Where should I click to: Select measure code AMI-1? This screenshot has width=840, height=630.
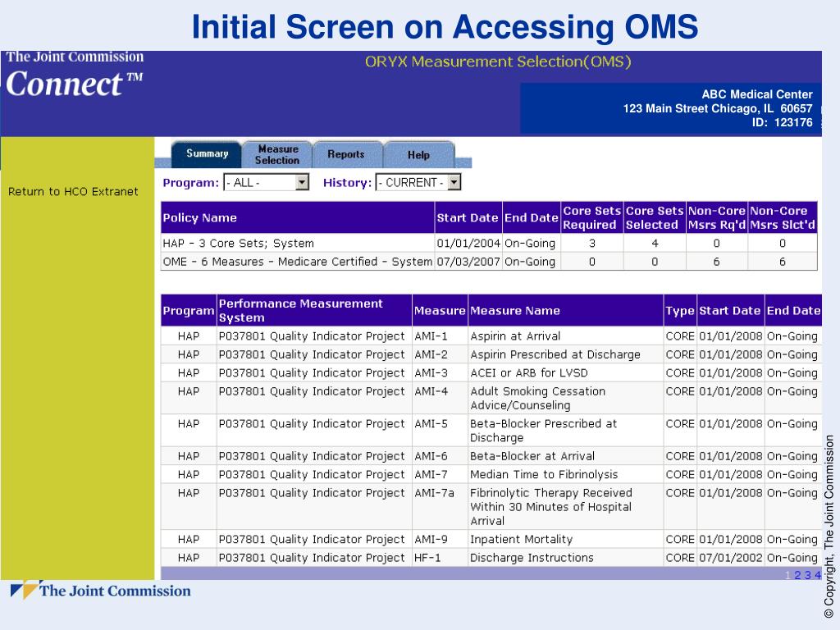[x=431, y=336]
